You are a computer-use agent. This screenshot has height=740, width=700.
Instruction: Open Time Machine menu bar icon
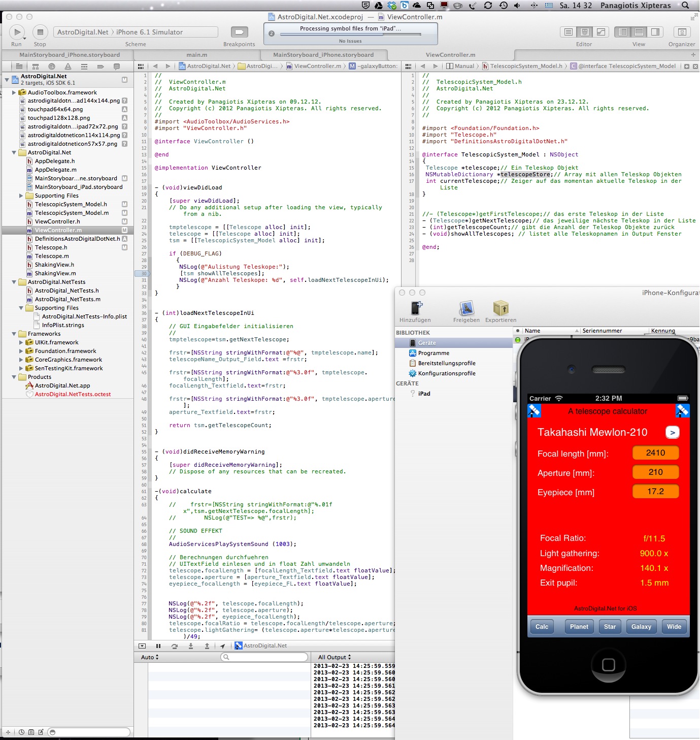503,6
